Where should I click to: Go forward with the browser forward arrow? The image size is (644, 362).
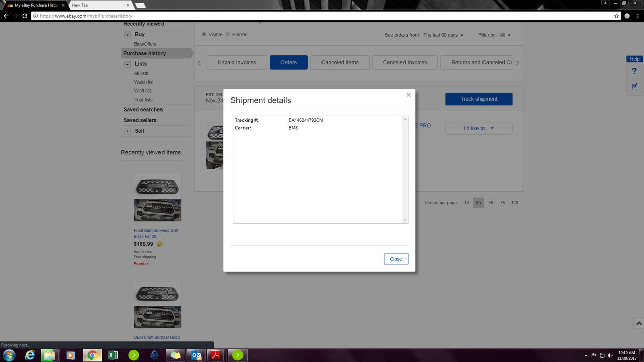pos(16,16)
